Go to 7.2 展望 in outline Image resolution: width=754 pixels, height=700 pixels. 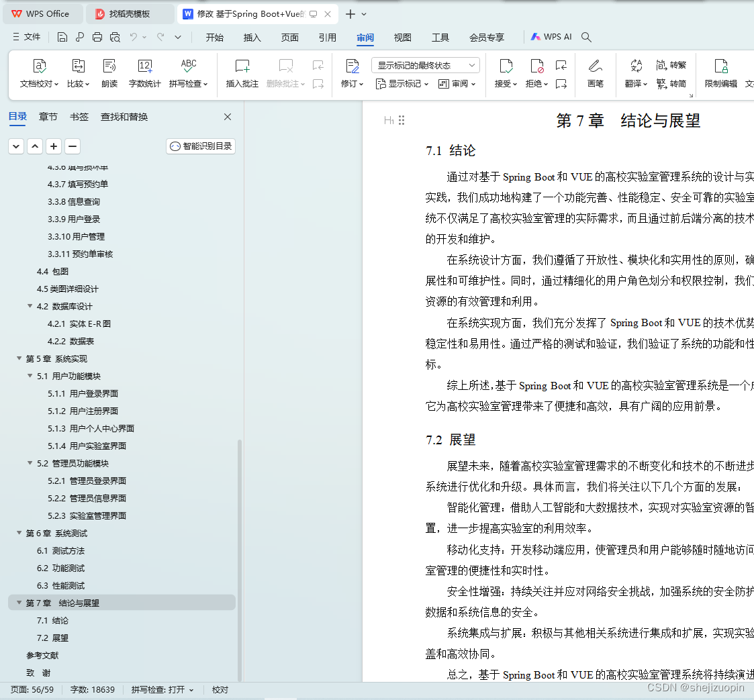tap(52, 638)
